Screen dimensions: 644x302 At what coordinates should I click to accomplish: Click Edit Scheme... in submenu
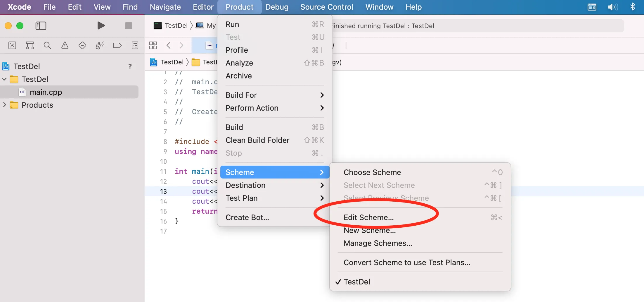(x=420, y=217)
